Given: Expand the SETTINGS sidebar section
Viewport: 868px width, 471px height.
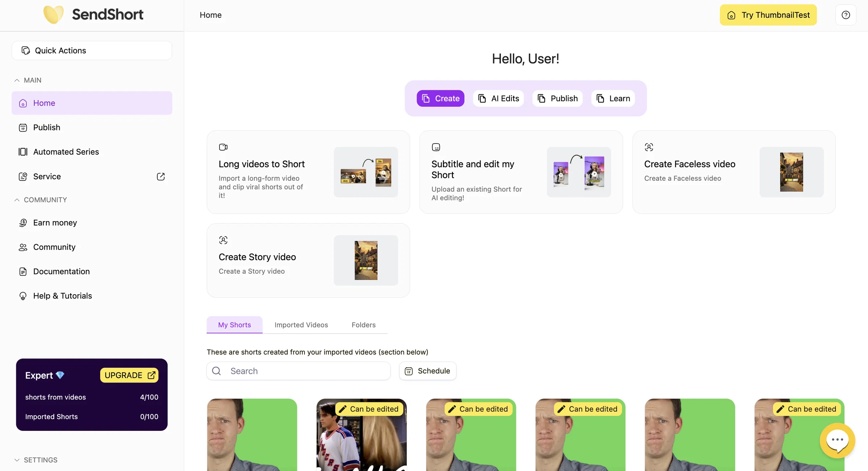Looking at the screenshot, I should tap(17, 460).
